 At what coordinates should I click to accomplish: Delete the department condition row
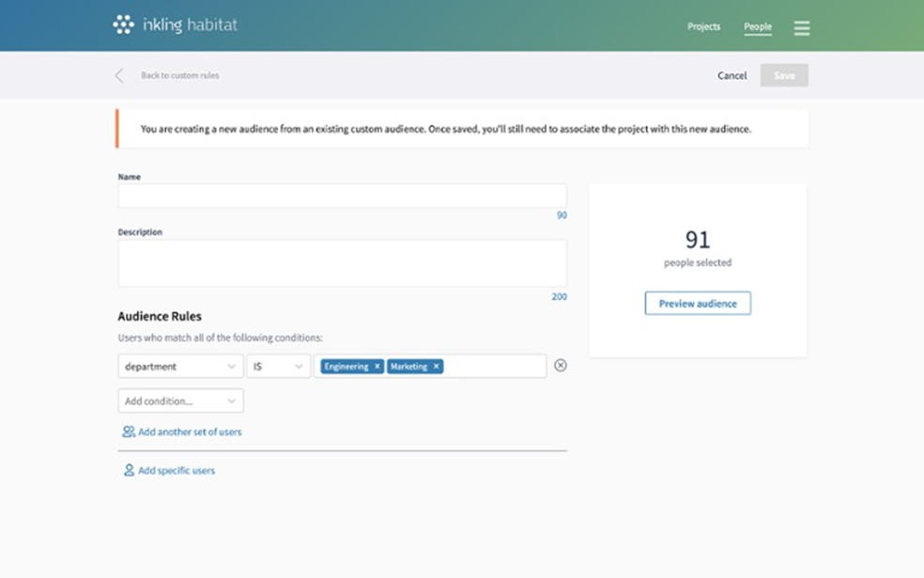[x=561, y=366]
